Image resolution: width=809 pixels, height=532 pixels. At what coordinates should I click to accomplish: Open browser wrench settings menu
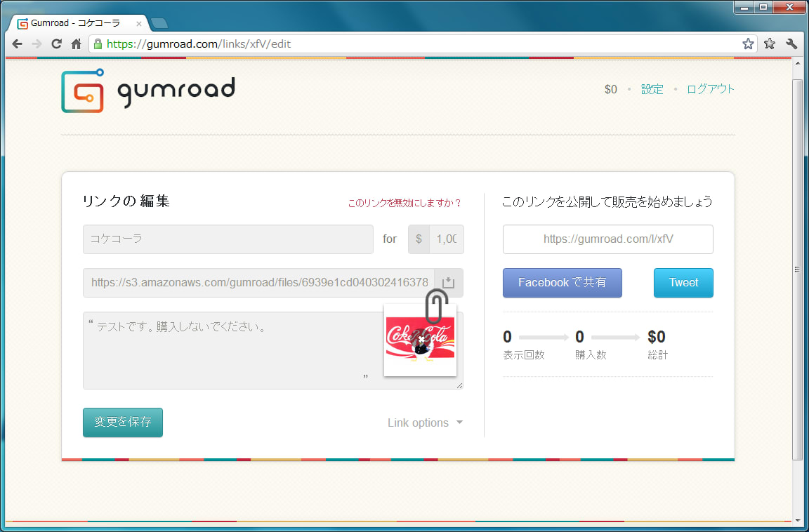(x=791, y=44)
